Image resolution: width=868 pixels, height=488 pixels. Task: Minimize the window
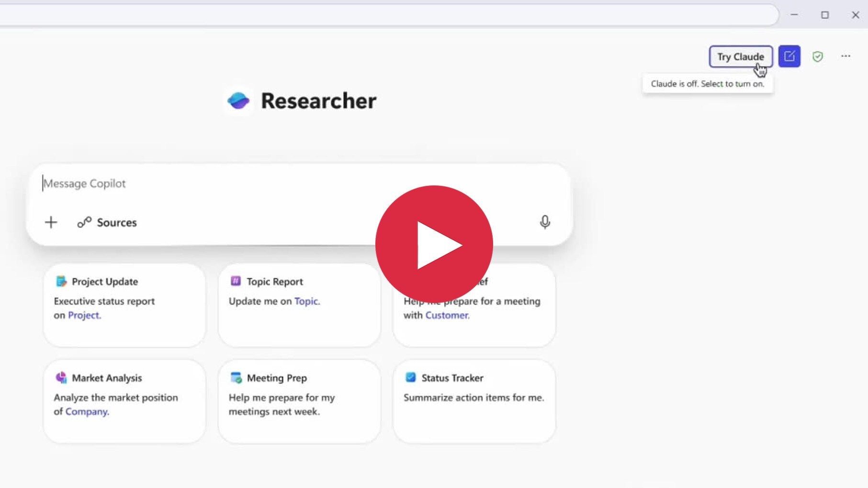coord(794,15)
